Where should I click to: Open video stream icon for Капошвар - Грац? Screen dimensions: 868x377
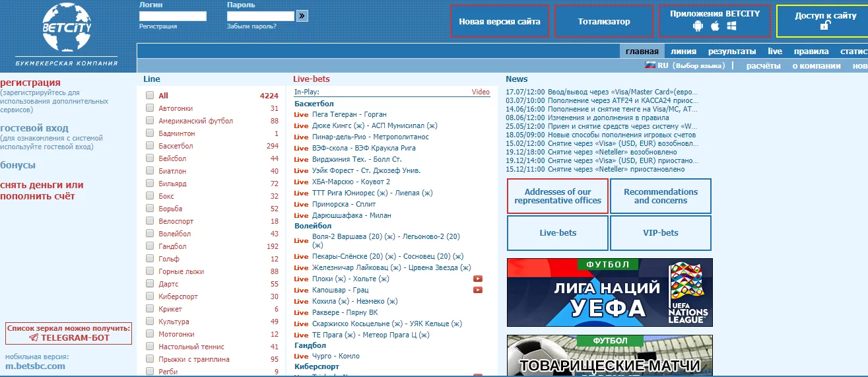coord(478,290)
